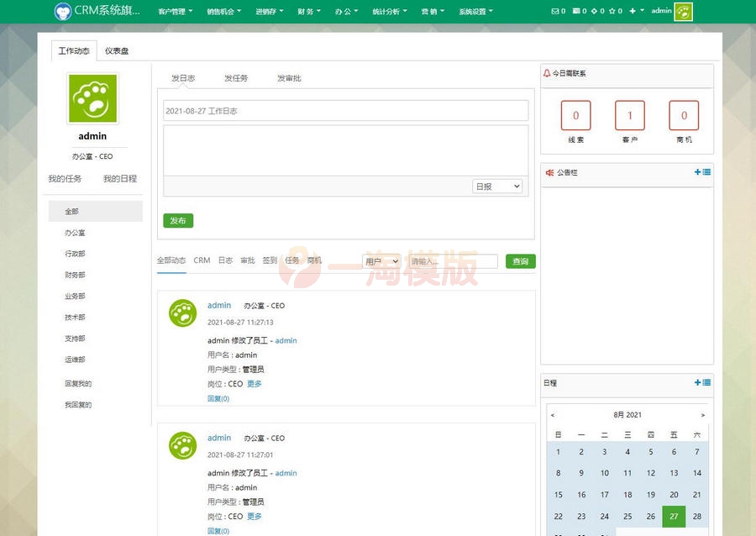Select 财务部 in the left department list

pos(76,275)
